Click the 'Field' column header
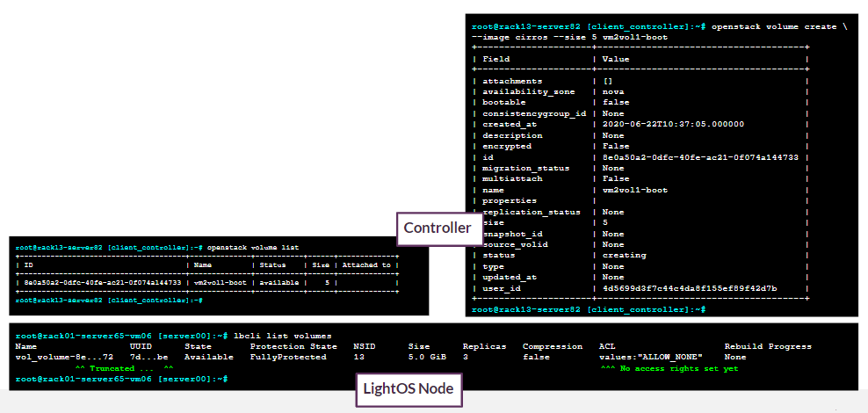The width and height of the screenshot is (868, 413). [x=496, y=59]
